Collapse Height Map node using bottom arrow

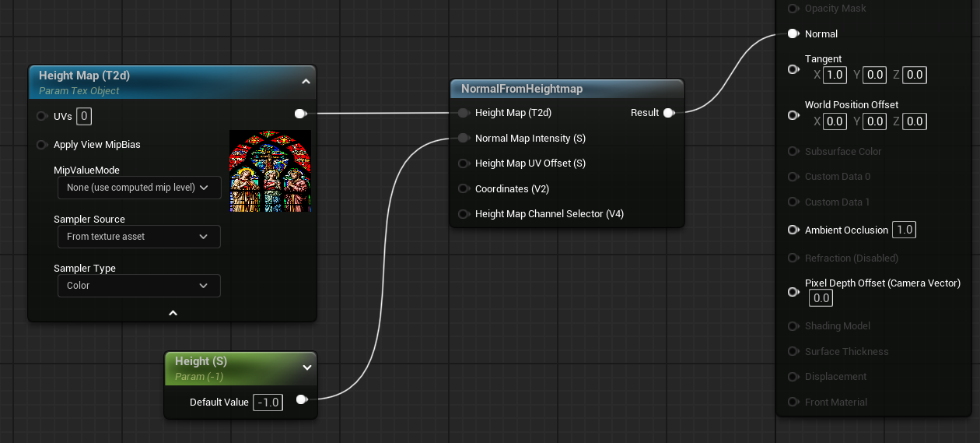[x=173, y=313]
